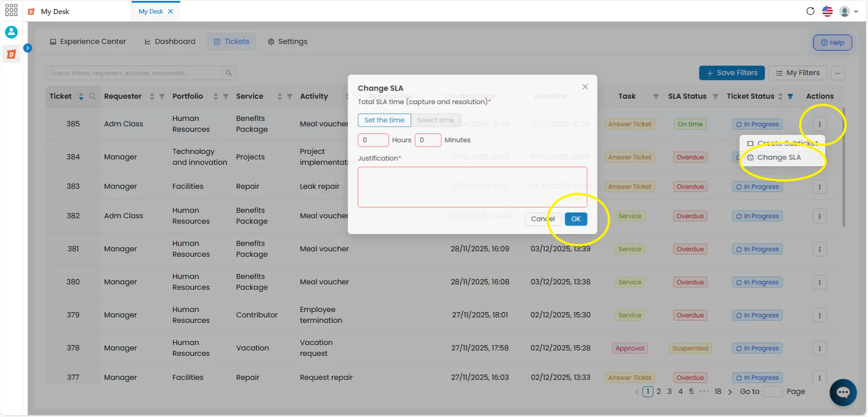868x417 pixels.
Task: Click the Ticket column search icon
Action: click(92, 96)
